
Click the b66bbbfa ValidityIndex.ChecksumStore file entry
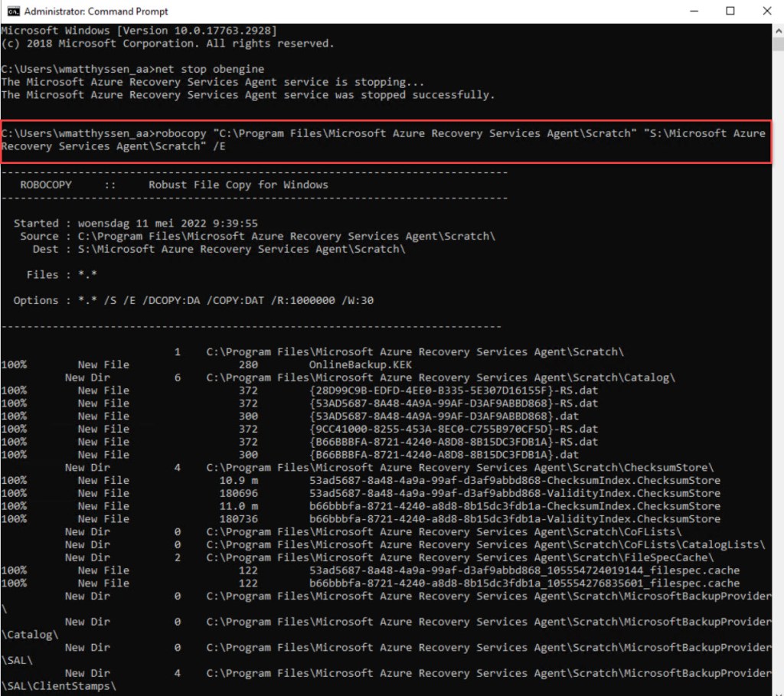[514, 518]
